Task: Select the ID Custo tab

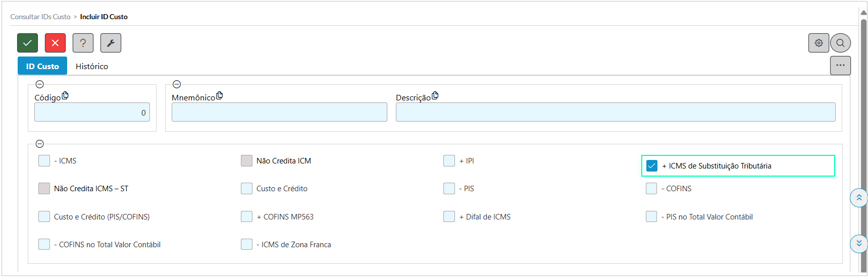Action: click(42, 66)
